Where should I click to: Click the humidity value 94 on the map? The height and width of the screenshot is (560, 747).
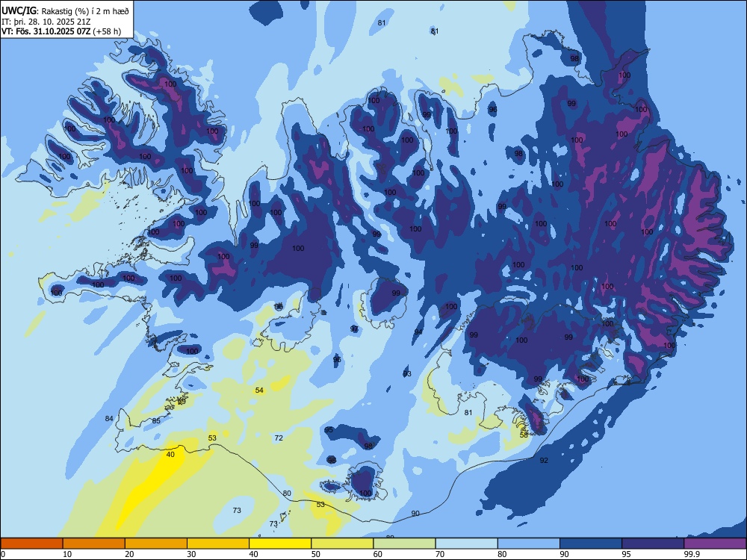[x=418, y=332]
